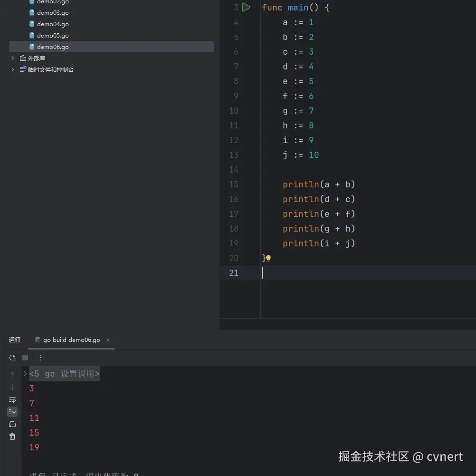
Task: Open demo03.go in project tree
Action: (53, 12)
